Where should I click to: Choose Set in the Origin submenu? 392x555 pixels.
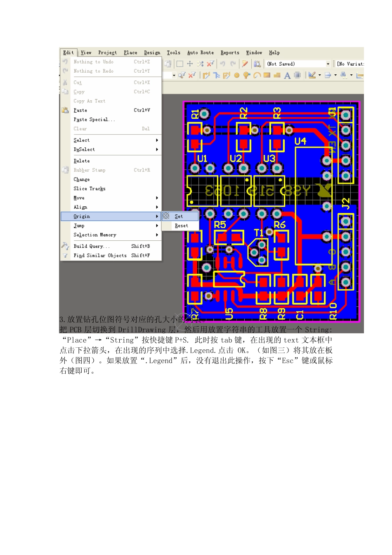pyautogui.click(x=180, y=216)
